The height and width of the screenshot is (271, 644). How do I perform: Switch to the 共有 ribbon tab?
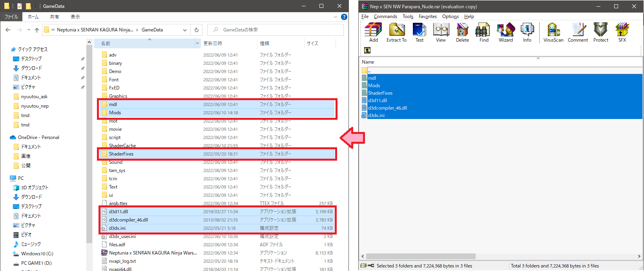click(55, 17)
